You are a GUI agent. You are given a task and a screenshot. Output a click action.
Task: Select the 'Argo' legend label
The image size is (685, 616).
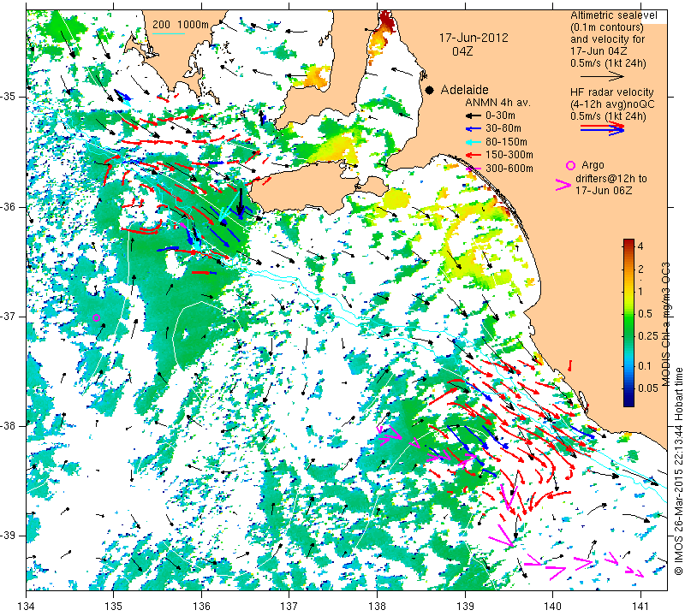pos(593,165)
